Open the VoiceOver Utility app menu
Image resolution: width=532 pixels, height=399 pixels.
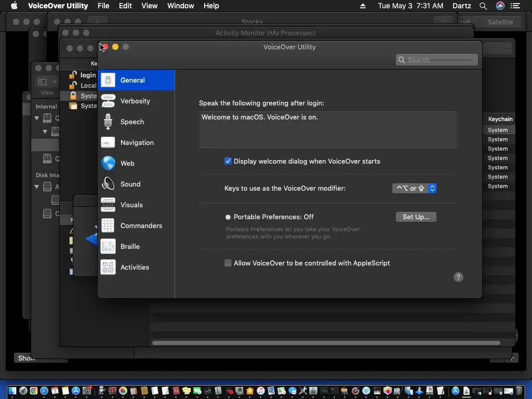point(58,6)
